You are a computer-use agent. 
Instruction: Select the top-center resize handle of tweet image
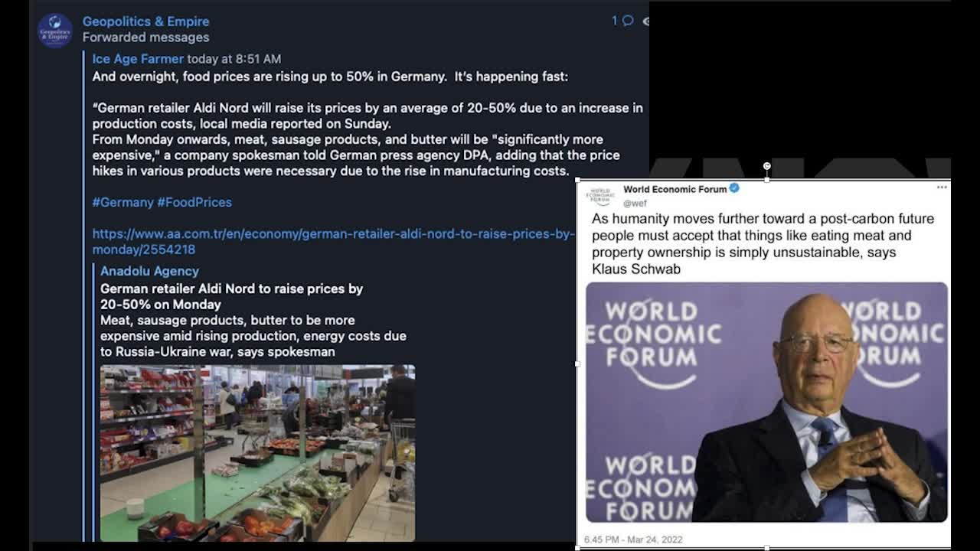(766, 180)
